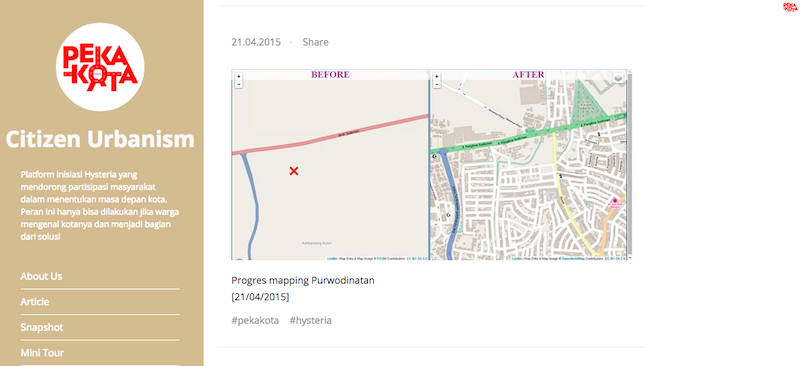800x366 pixels.
Task: Open the Snapshot menu entry
Action: (42, 327)
